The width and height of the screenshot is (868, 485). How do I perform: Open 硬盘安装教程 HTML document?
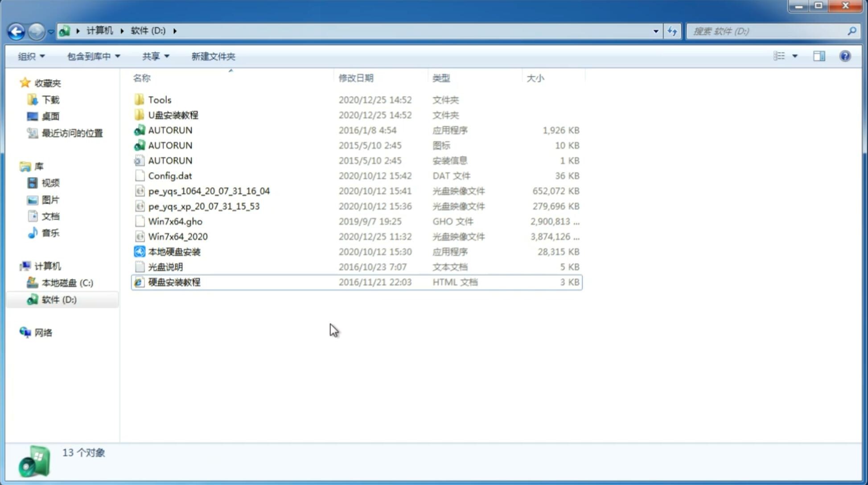coord(174,282)
